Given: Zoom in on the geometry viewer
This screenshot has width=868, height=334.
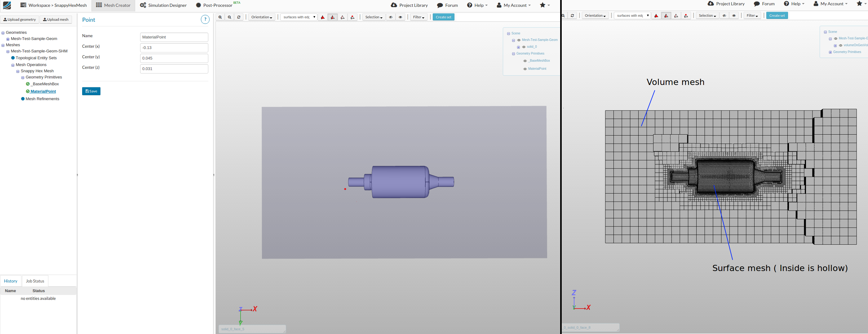Looking at the screenshot, I should tap(220, 17).
